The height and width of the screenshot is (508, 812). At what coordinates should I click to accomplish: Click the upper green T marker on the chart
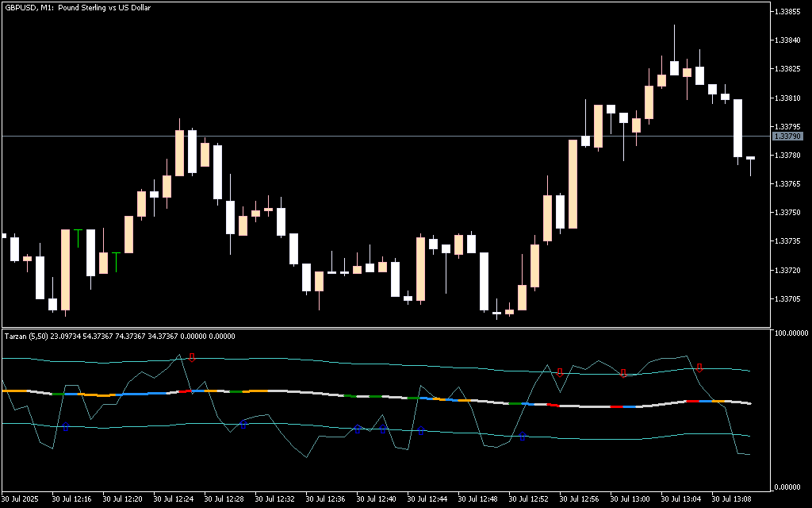(78, 237)
